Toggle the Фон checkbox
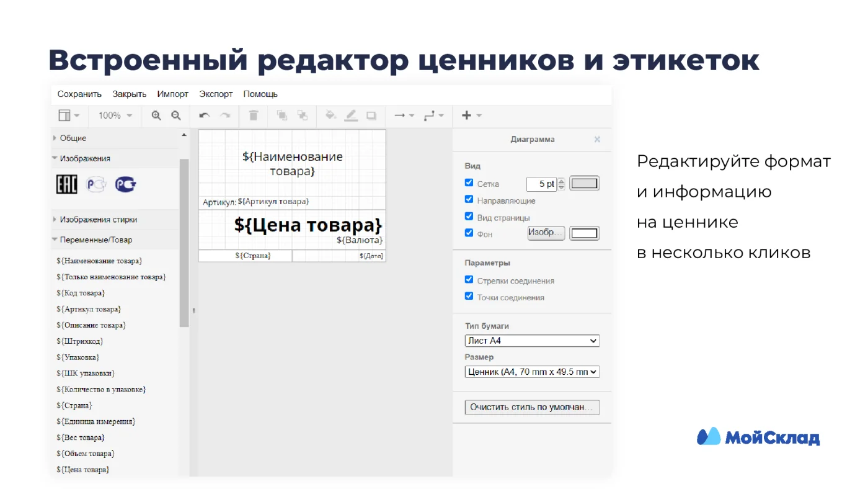This screenshot has height=489, width=868. [469, 233]
